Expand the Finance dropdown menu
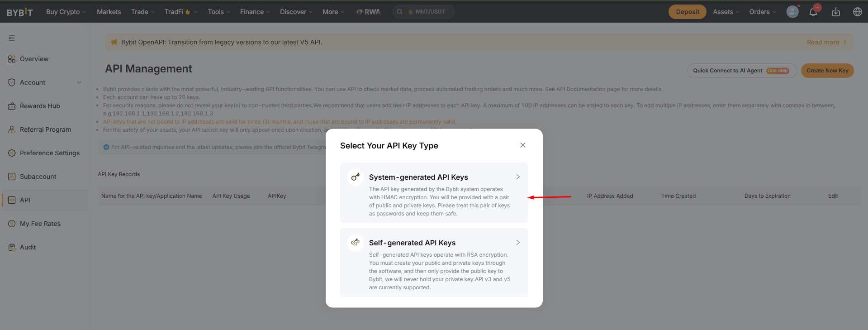The width and height of the screenshot is (868, 330). [255, 12]
